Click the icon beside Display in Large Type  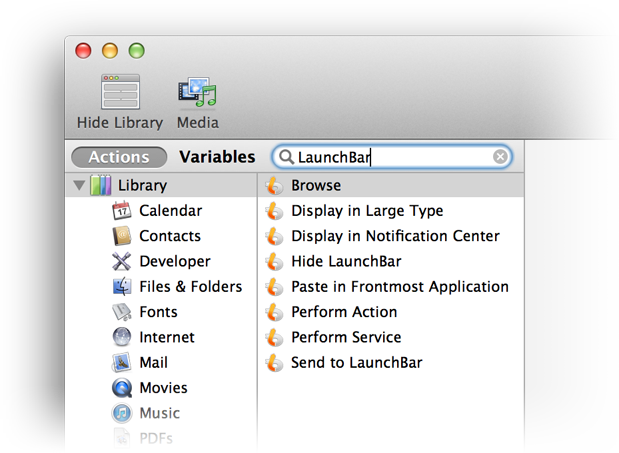tap(274, 211)
